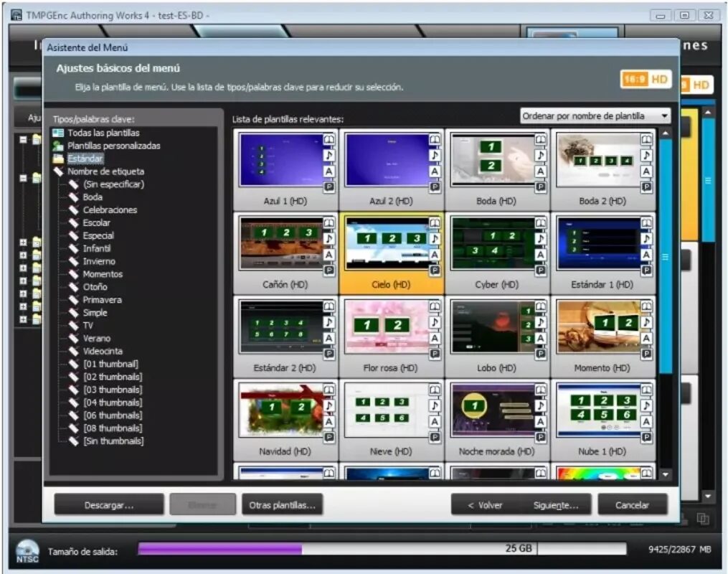Click music note icon on Boda 2 (HD)
The image size is (728, 574).
(646, 155)
